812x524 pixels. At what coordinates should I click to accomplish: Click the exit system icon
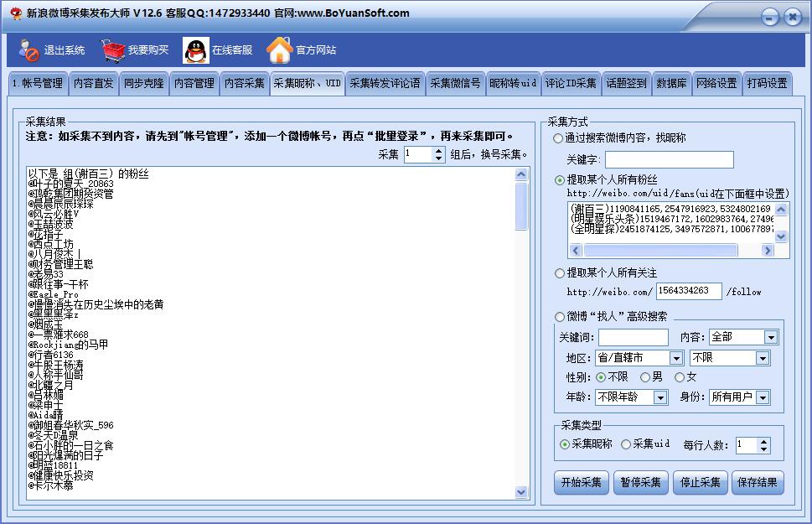pyautogui.click(x=28, y=50)
